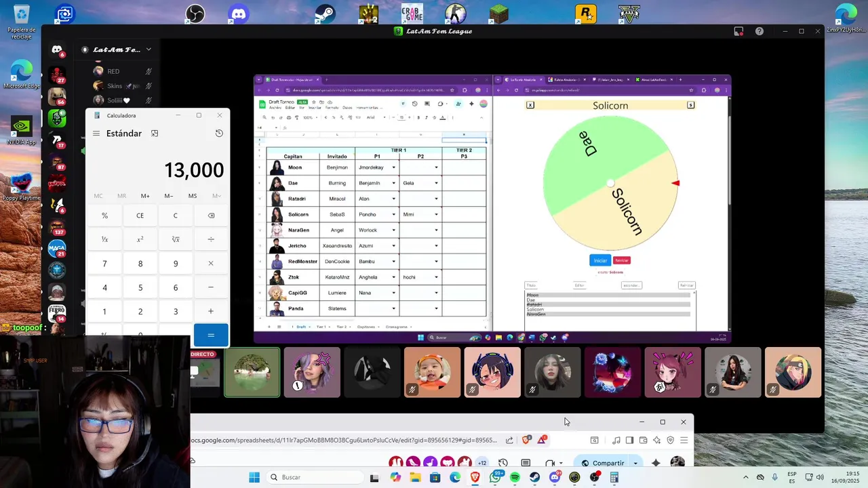Image resolution: width=868 pixels, height=488 pixels.
Task: Open P1 dropdown in NaraGen row (Worlock)
Action: [x=393, y=230]
